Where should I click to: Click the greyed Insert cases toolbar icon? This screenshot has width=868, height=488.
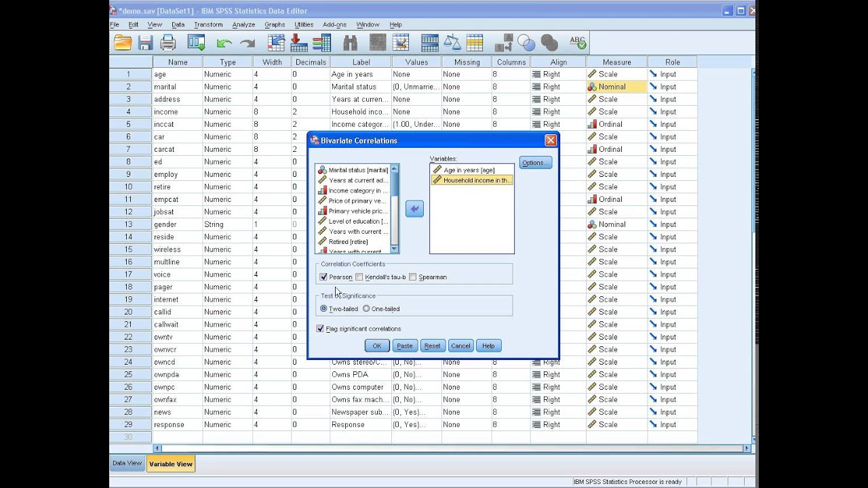[378, 43]
